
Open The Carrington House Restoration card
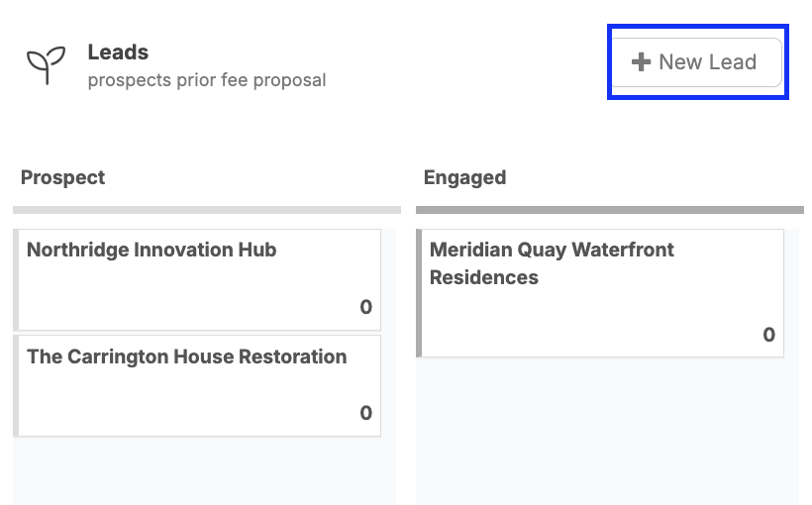[x=198, y=384]
